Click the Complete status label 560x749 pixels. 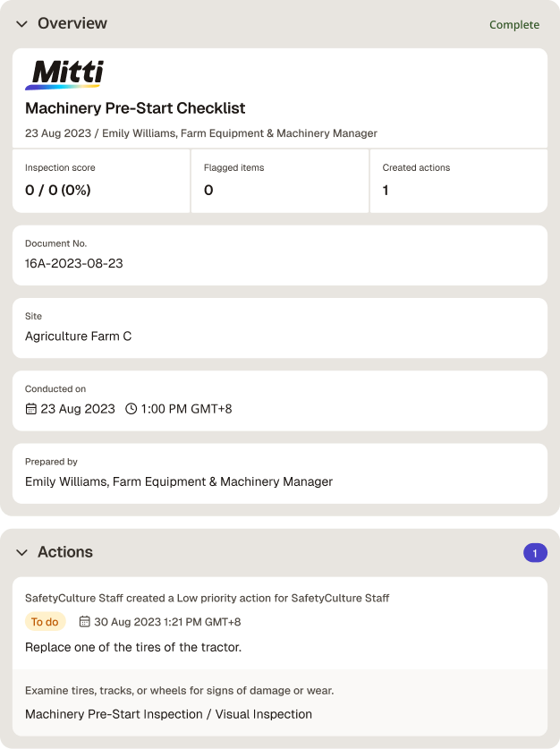click(x=514, y=25)
